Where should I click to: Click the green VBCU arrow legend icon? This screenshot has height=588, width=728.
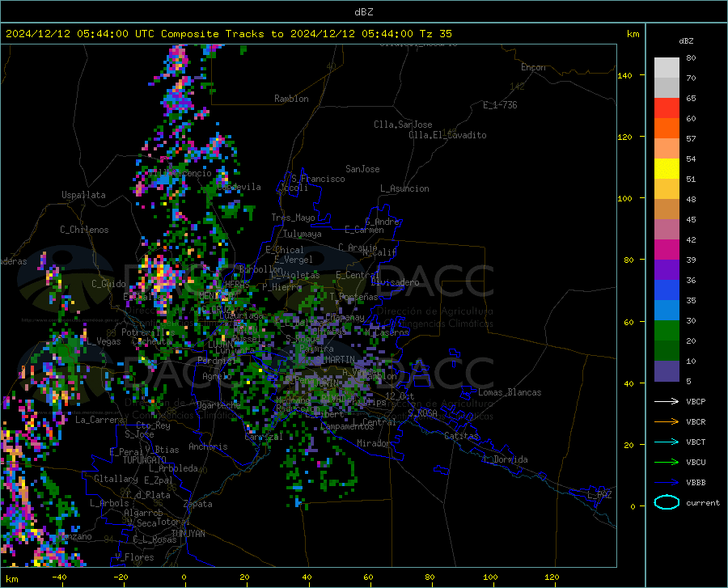667,462
